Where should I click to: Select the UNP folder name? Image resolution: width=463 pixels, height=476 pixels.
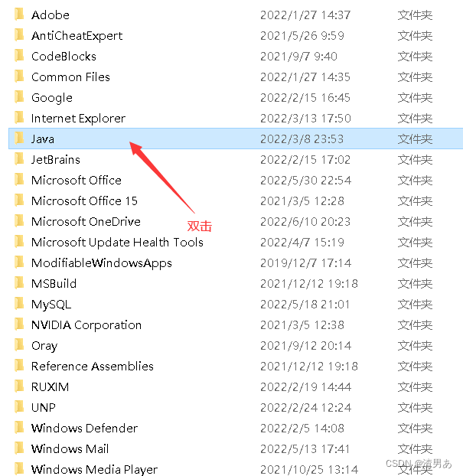[44, 407]
